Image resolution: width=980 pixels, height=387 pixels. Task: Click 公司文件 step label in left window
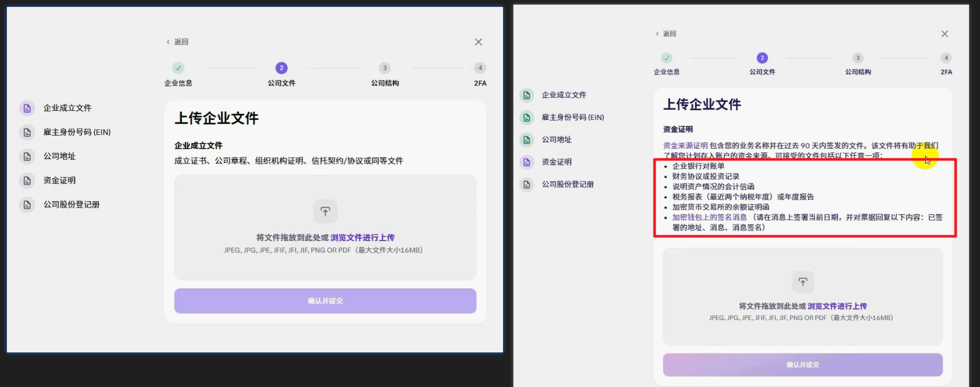[x=282, y=83]
